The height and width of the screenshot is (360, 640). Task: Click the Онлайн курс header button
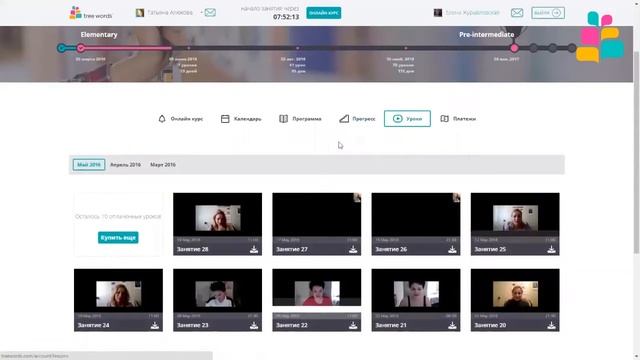[324, 13]
